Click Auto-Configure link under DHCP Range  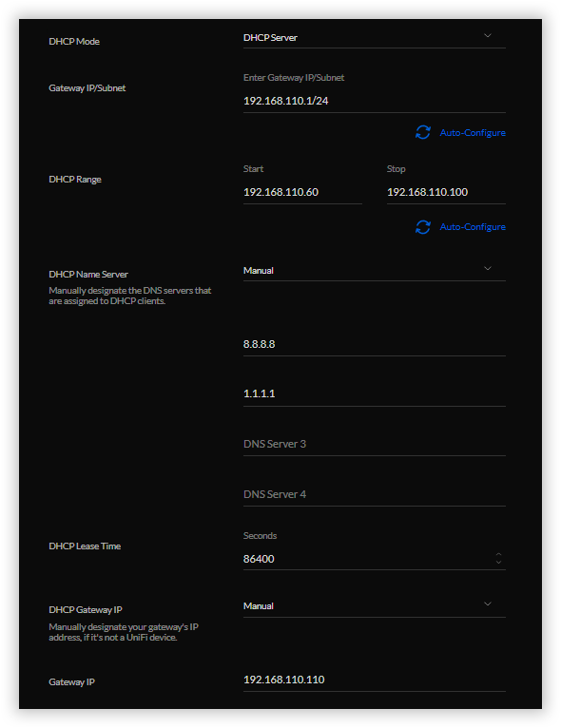[473, 227]
